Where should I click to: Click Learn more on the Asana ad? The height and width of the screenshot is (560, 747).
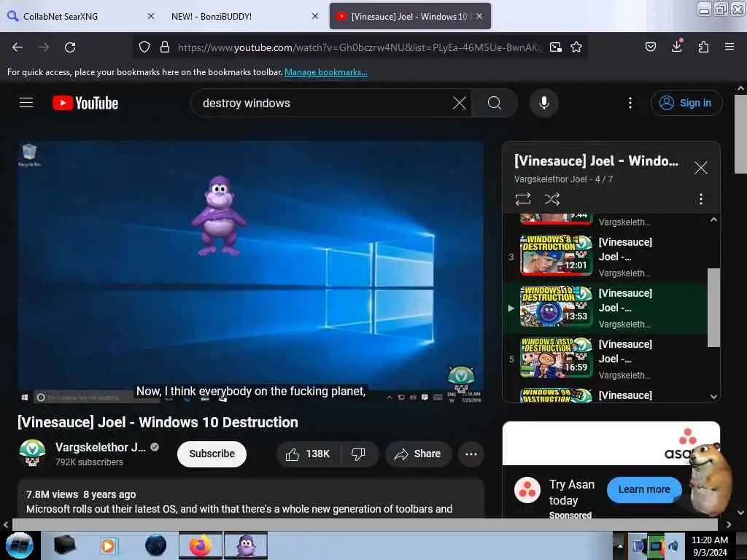[x=644, y=489]
